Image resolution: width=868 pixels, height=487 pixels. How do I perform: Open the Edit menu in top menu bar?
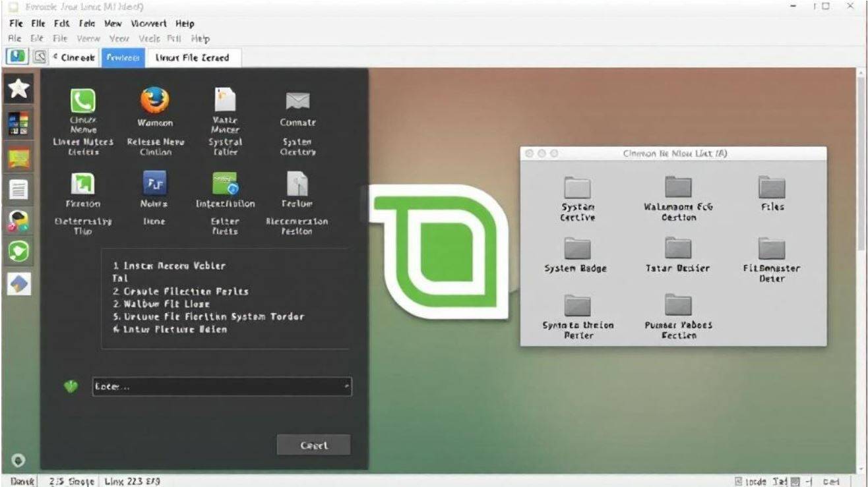(x=61, y=24)
